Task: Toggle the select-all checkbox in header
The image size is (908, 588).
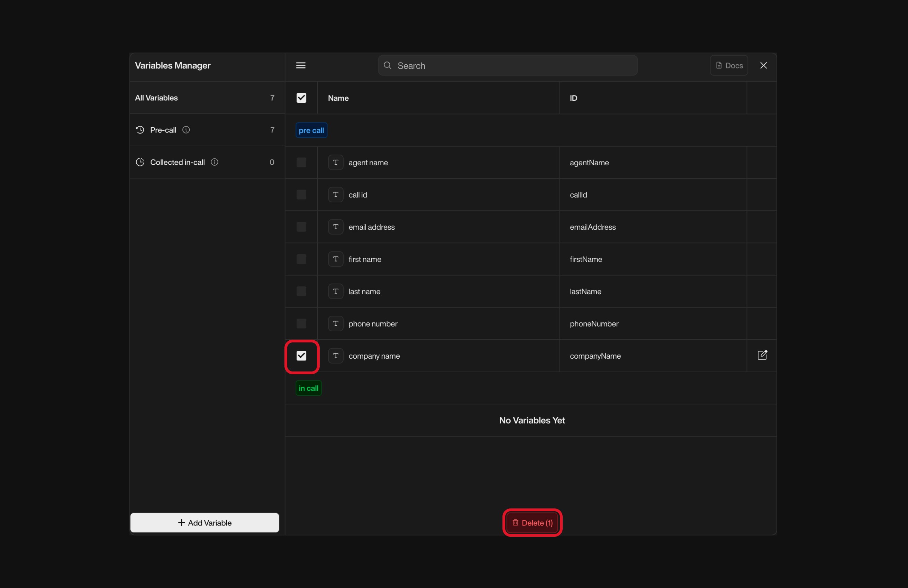Action: 301,98
